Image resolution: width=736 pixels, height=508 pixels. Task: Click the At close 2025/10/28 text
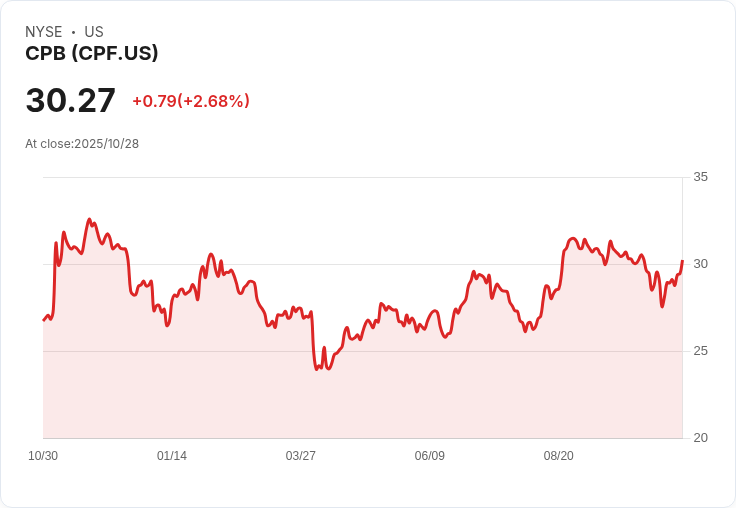[x=82, y=143]
